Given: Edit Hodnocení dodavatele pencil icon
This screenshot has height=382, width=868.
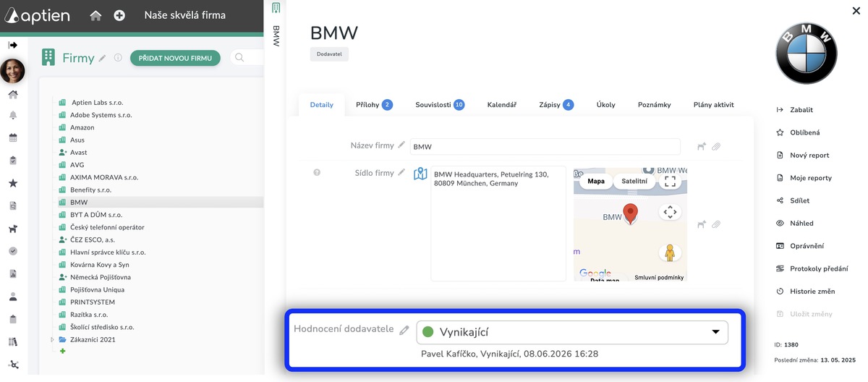Looking at the screenshot, I should 404,329.
